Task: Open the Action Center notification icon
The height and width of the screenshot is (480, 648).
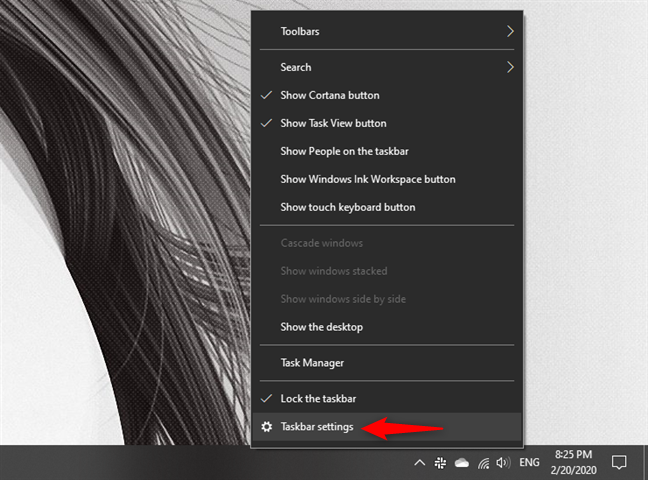Action: coord(619,463)
